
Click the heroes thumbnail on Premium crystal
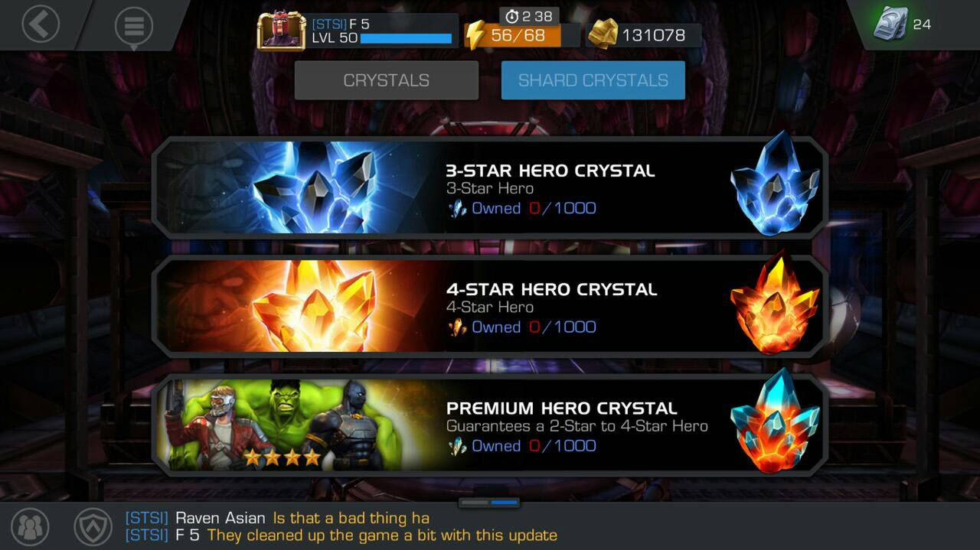point(295,425)
